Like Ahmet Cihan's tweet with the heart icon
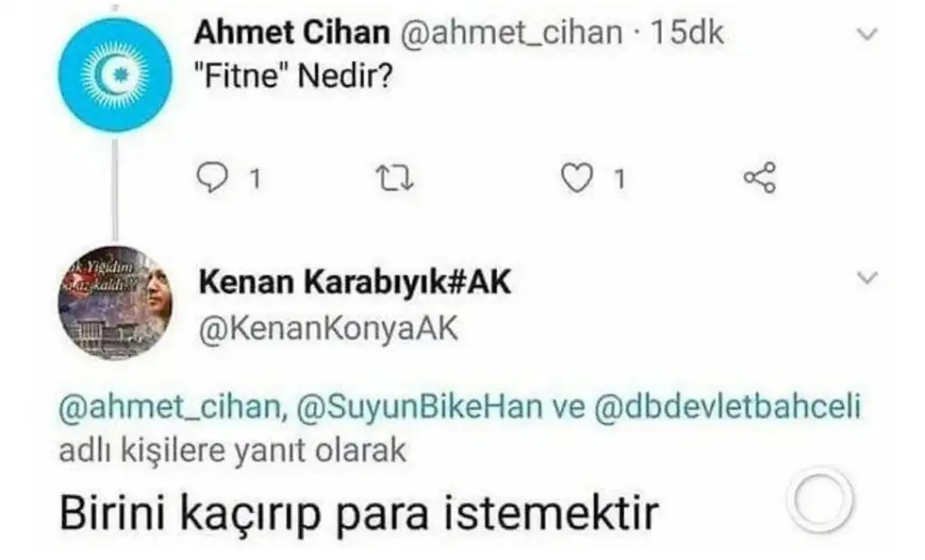This screenshot has width=925, height=560. click(575, 179)
